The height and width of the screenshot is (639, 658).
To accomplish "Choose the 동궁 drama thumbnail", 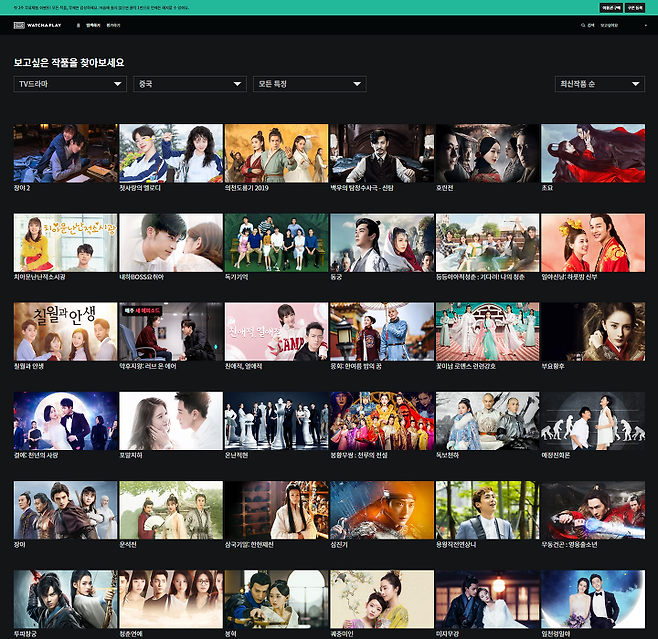I will [381, 242].
